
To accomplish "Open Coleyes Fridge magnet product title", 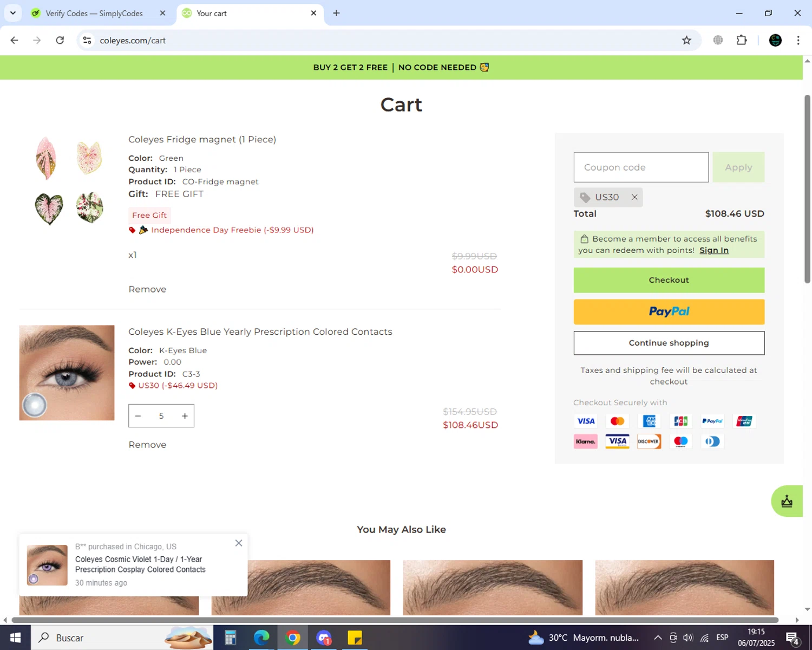I will pyautogui.click(x=202, y=139).
